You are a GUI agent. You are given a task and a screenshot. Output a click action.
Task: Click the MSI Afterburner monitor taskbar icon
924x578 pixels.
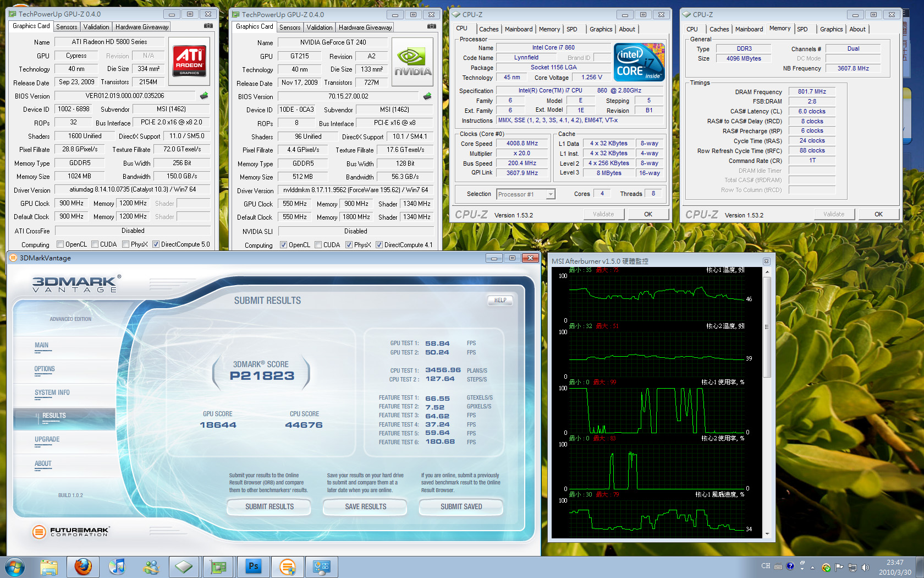pos(321,566)
